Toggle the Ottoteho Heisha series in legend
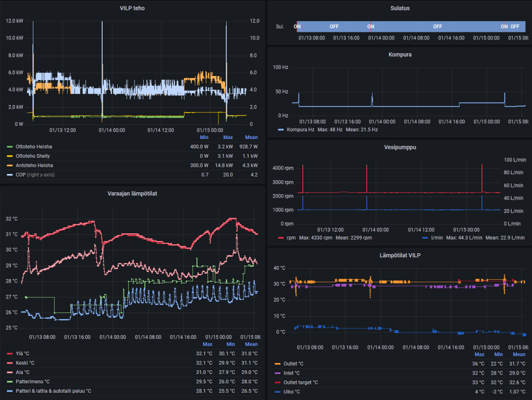 click(x=34, y=147)
